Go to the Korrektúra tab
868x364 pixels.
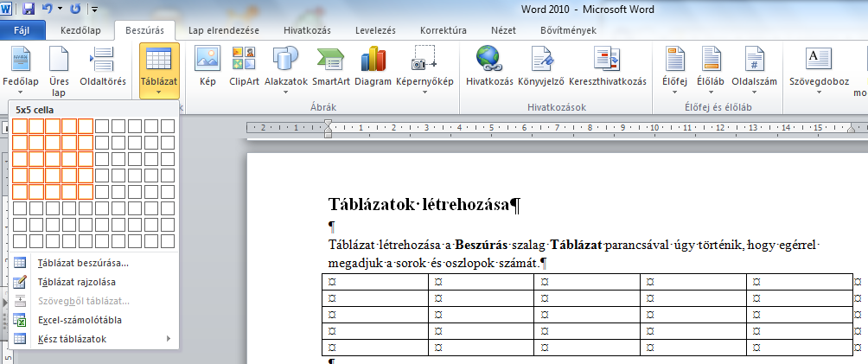[444, 30]
